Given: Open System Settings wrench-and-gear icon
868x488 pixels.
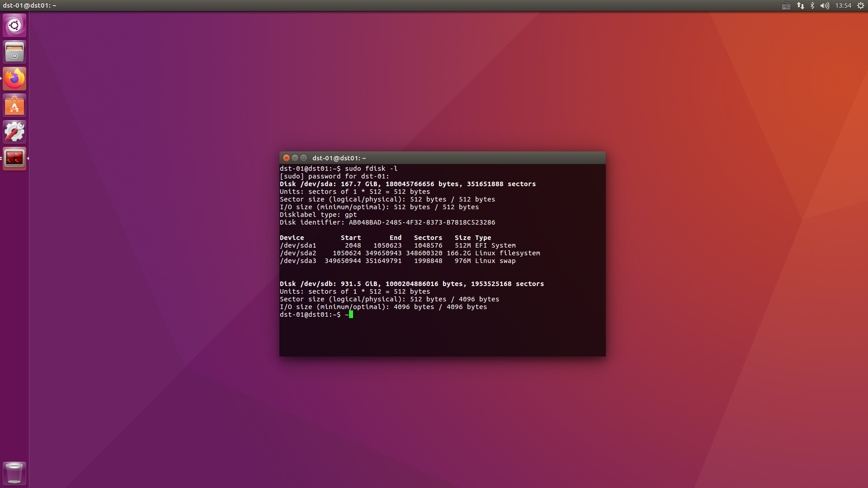Looking at the screenshot, I should 14,132.
